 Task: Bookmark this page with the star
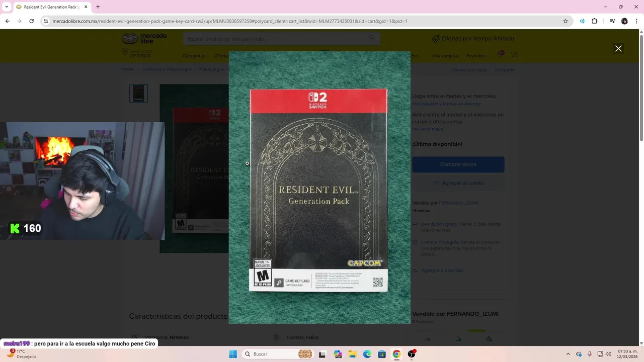point(566,21)
